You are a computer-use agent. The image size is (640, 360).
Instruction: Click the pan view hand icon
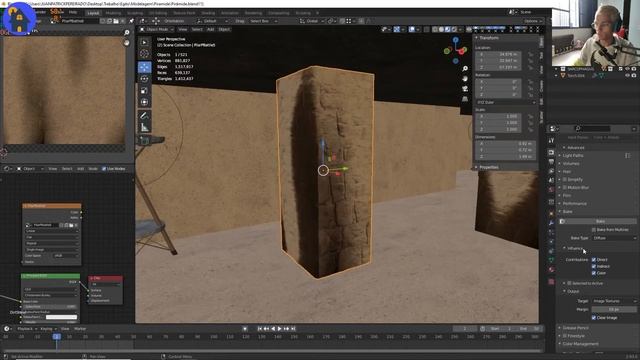[x=465, y=78]
